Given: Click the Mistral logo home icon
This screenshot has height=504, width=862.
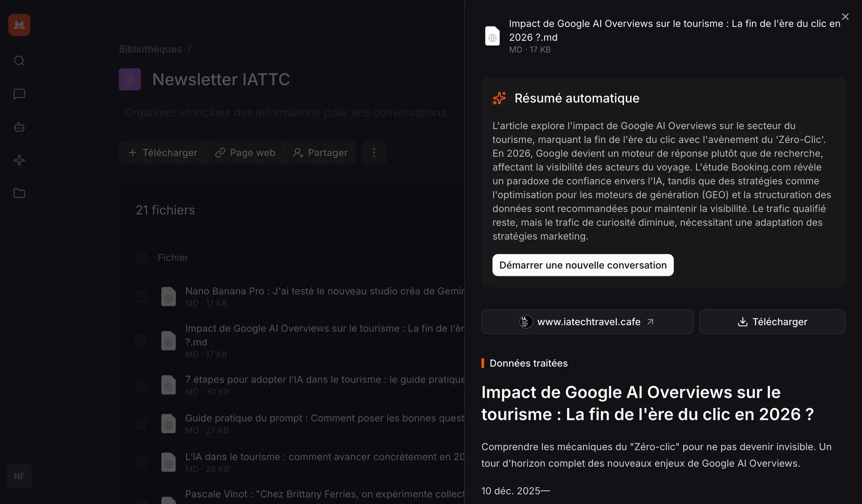Looking at the screenshot, I should (x=19, y=25).
